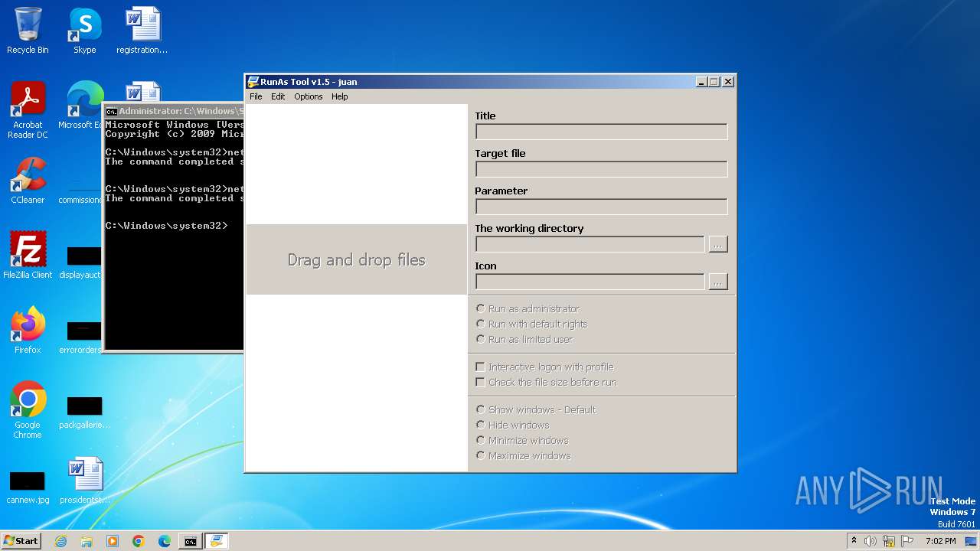Viewport: 980px width, 551px height.
Task: Open Windows Explorer from the taskbar
Action: click(x=87, y=541)
